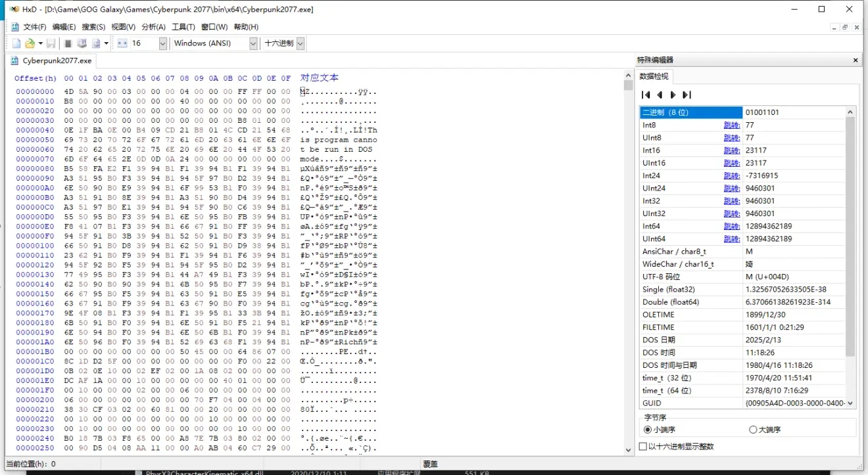Screen dimensions: 868x475
Task: Click text 'is program canno' in decoded column
Action: pyautogui.click(x=339, y=139)
